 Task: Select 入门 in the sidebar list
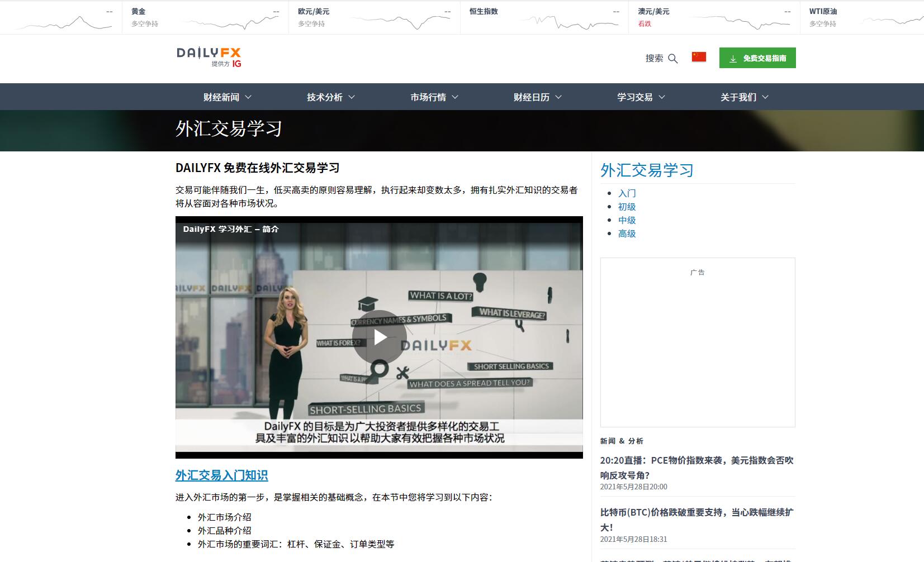point(626,193)
